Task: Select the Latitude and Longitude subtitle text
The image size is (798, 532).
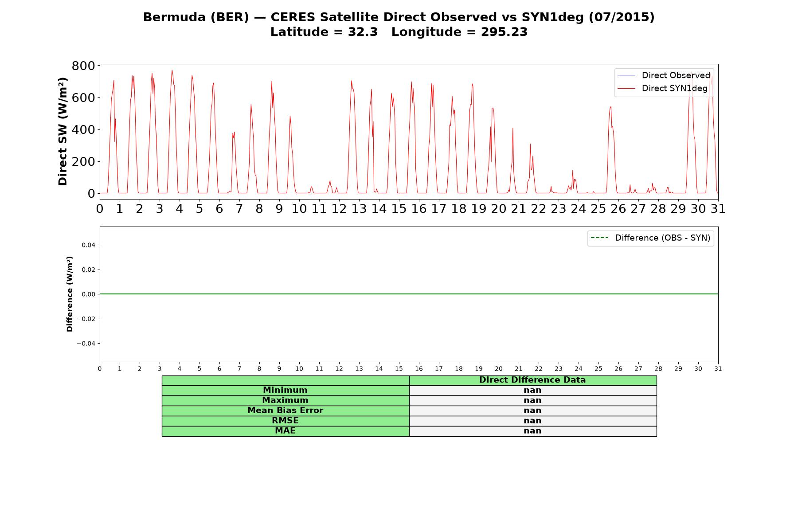Action: click(x=399, y=32)
